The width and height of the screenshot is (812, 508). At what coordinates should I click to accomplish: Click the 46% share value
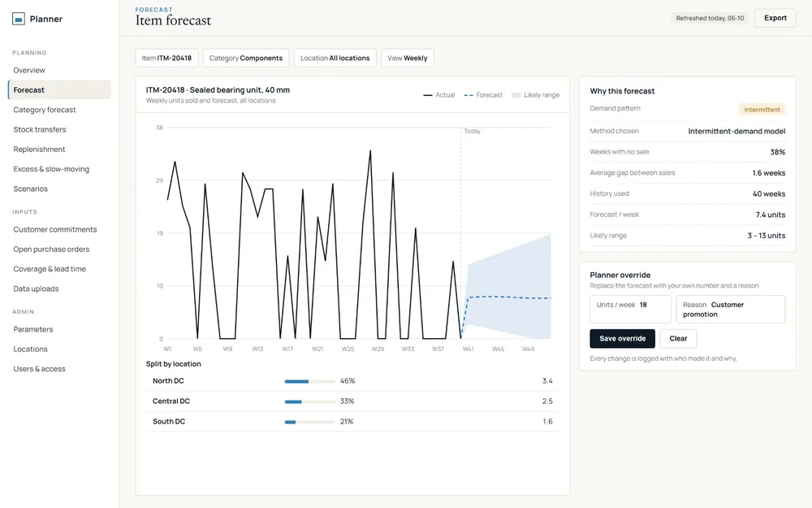click(x=348, y=380)
